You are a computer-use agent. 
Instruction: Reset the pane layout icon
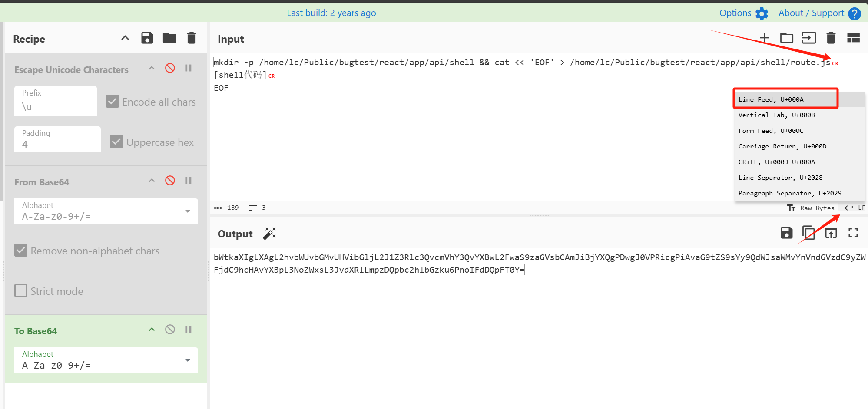point(853,38)
